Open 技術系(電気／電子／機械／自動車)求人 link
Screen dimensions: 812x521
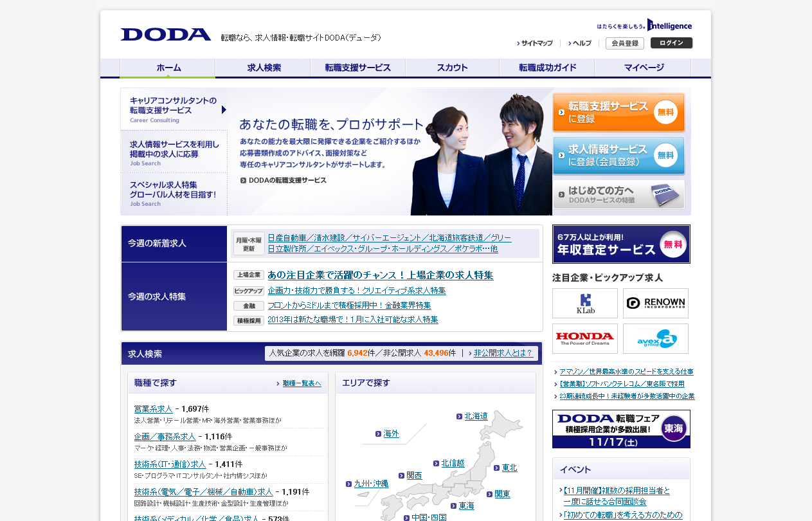tap(204, 492)
